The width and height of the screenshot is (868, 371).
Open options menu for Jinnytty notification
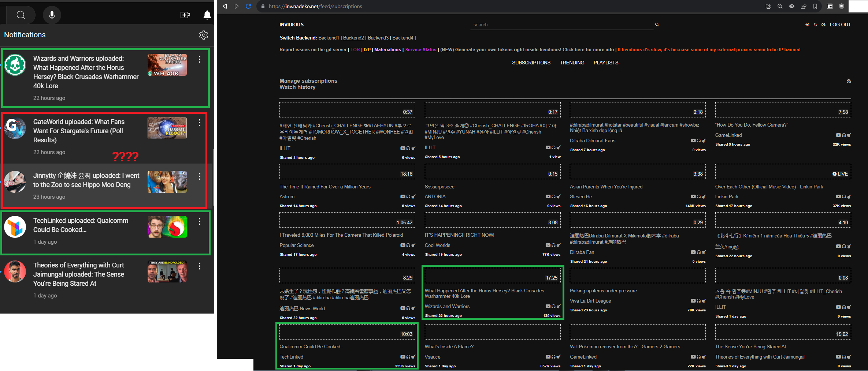pos(200,176)
